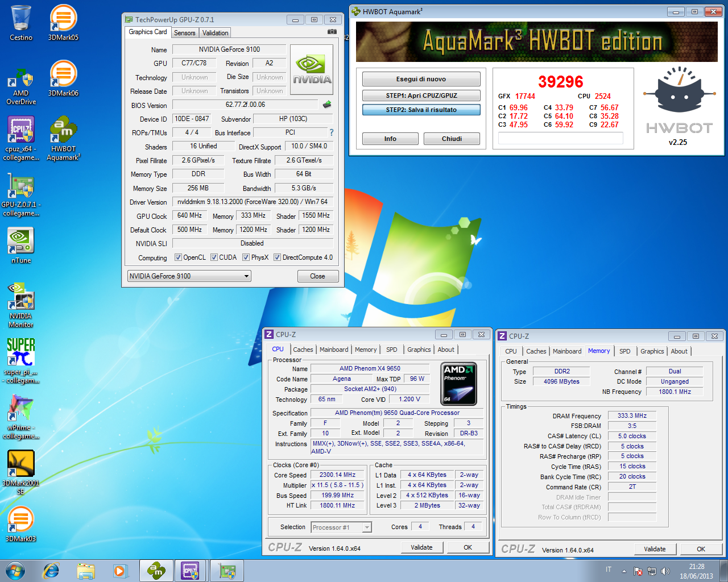The height and width of the screenshot is (582, 728).
Task: Click the taskbar clock showing 21:28
Action: tap(696, 571)
